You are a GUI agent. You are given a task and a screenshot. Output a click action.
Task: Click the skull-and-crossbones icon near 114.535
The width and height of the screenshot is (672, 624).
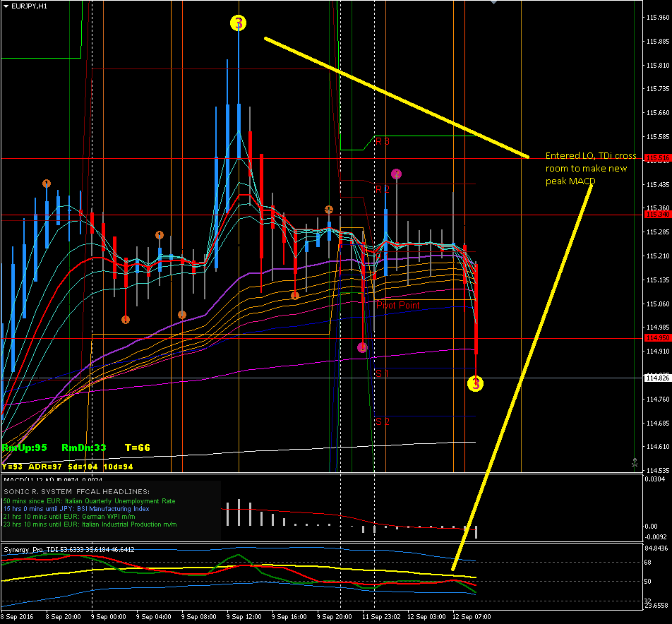click(x=635, y=463)
